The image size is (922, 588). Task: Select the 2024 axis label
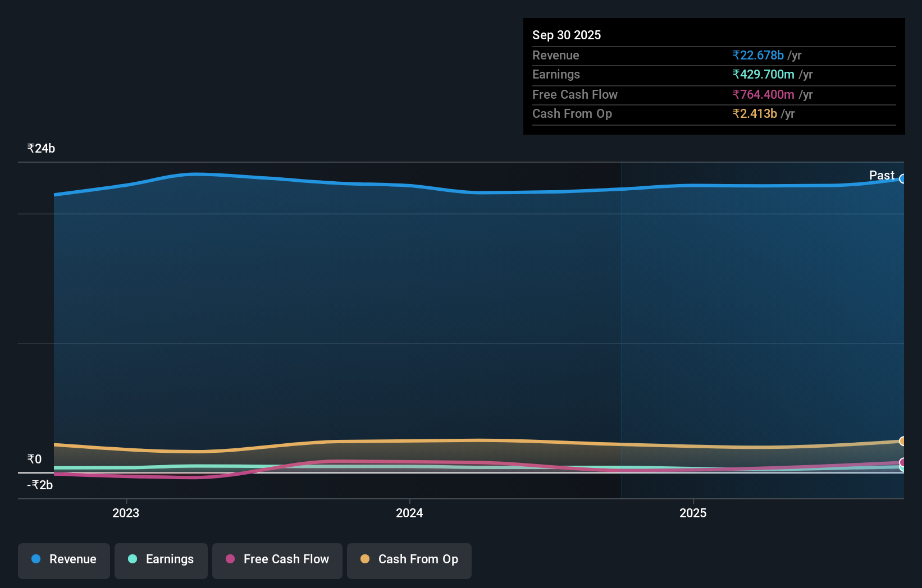click(x=409, y=513)
